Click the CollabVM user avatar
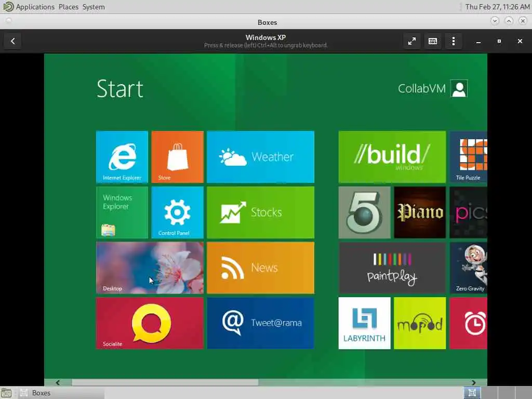This screenshot has width=532, height=399. [459, 88]
